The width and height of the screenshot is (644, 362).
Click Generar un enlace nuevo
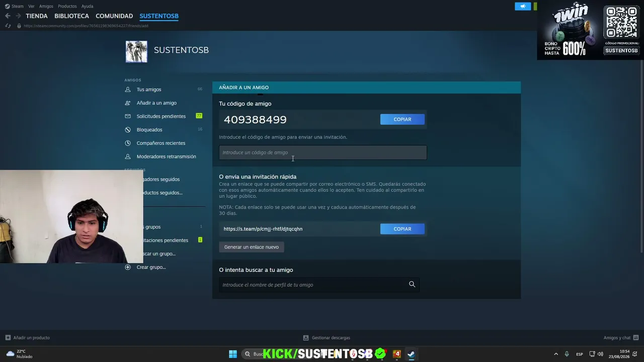tap(252, 247)
